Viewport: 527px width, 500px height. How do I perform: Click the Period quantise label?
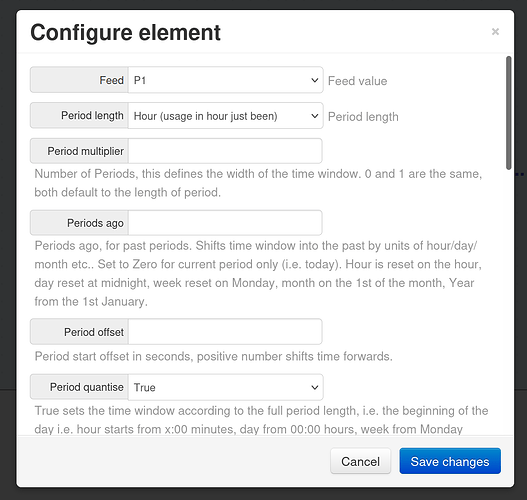(79, 387)
